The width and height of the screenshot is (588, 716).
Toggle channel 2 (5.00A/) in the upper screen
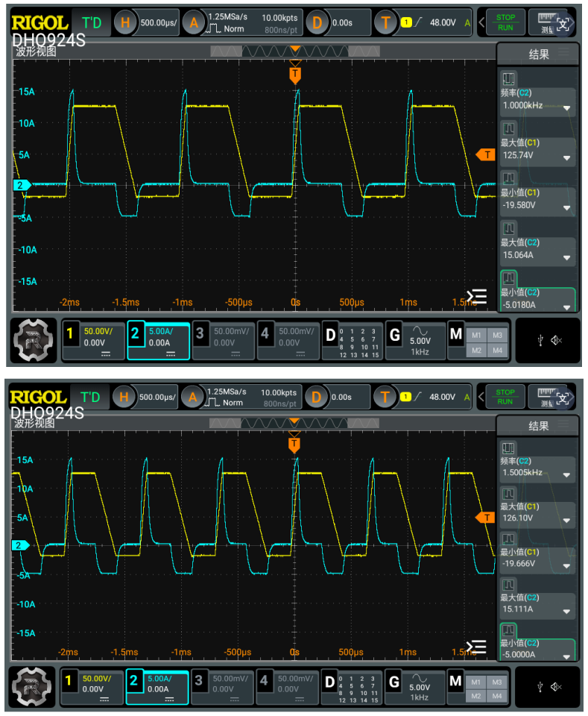[x=158, y=340]
